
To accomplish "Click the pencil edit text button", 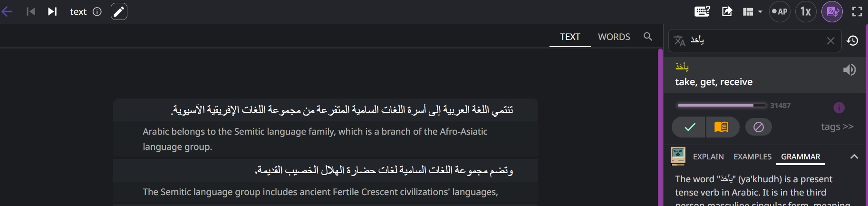I will (x=119, y=11).
